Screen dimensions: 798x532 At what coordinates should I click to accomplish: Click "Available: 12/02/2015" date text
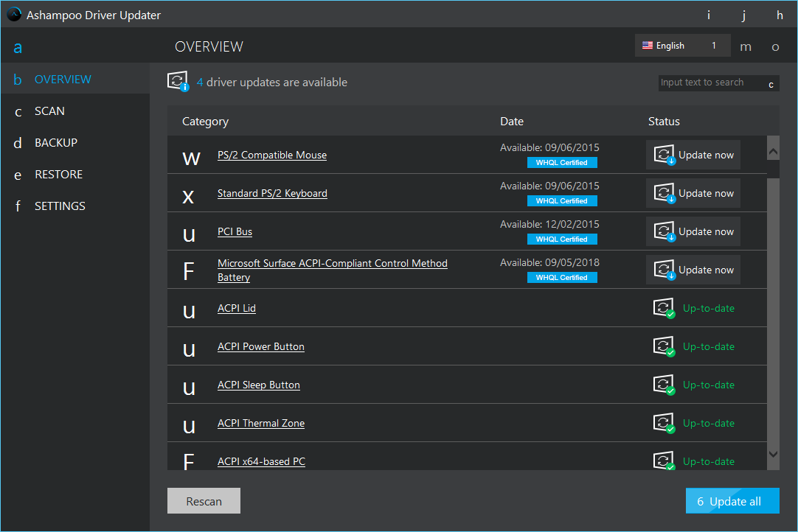(x=549, y=224)
